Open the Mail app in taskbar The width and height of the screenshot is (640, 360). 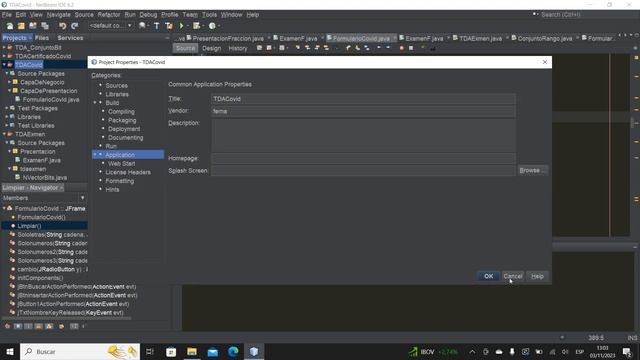click(x=213, y=351)
